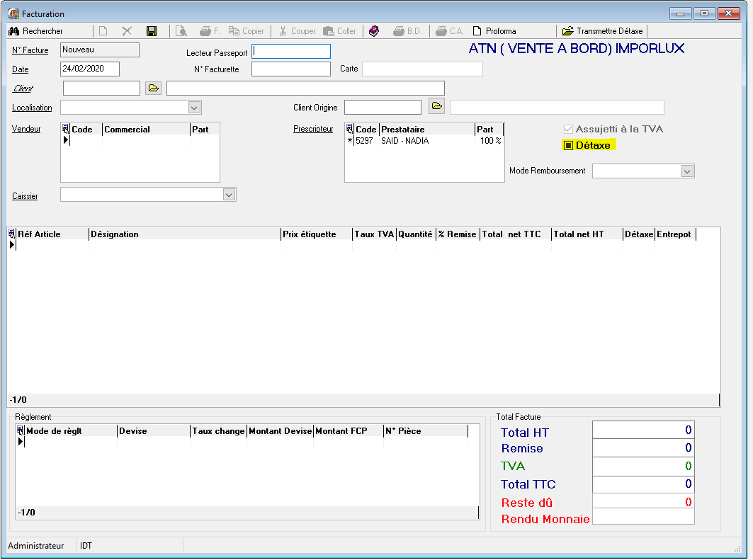Click the Vendeur label link
The width and height of the screenshot is (753, 560).
pyautogui.click(x=26, y=129)
